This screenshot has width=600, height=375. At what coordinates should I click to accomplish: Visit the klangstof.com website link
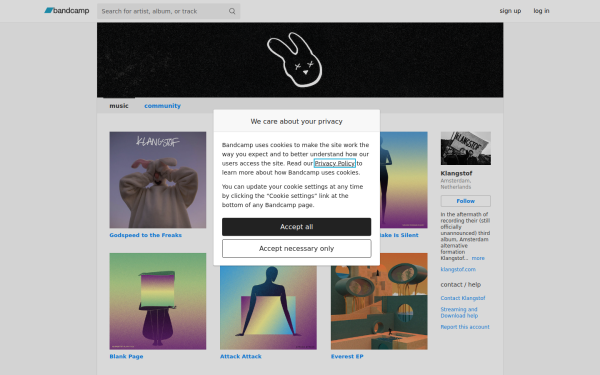(458, 269)
